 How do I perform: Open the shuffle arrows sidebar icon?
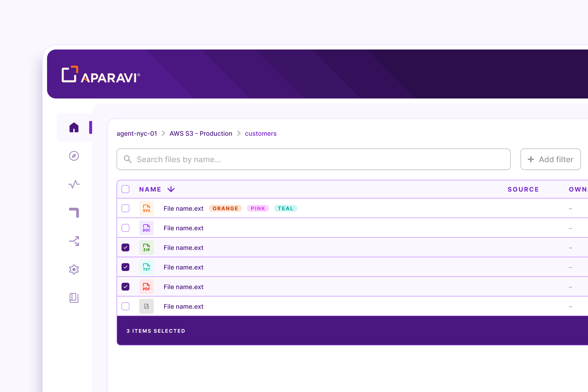tap(74, 241)
